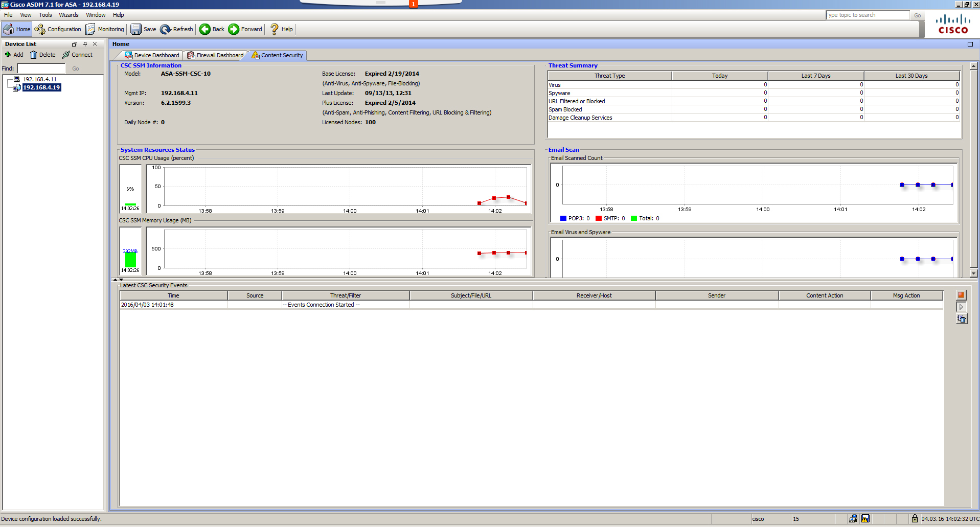Click the padlock icon in status bar
Image resolution: width=980 pixels, height=527 pixels.
915,519
